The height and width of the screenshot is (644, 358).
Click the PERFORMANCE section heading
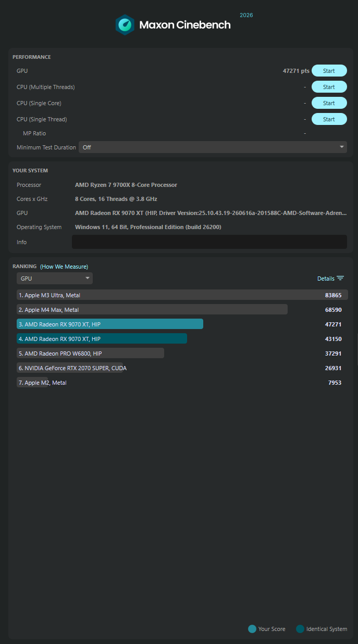32,57
